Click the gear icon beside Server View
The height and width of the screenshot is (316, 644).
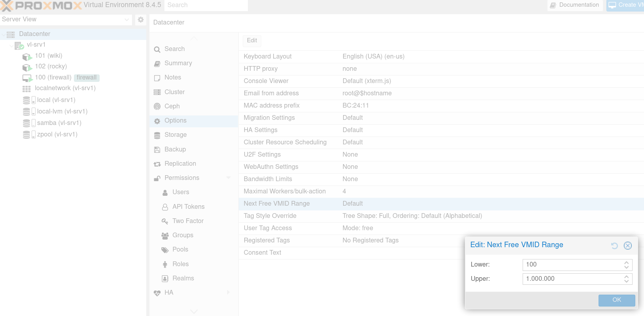(x=141, y=19)
